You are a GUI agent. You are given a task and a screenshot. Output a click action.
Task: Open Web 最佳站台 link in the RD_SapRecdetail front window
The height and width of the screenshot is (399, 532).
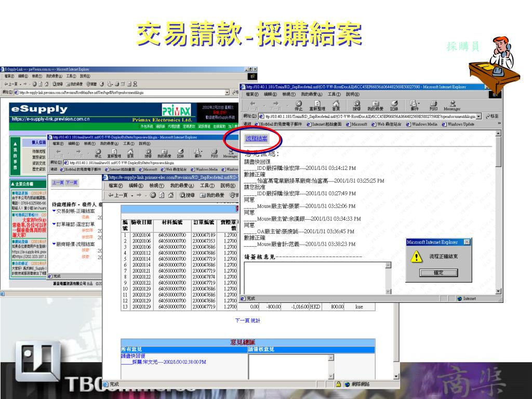(x=387, y=124)
